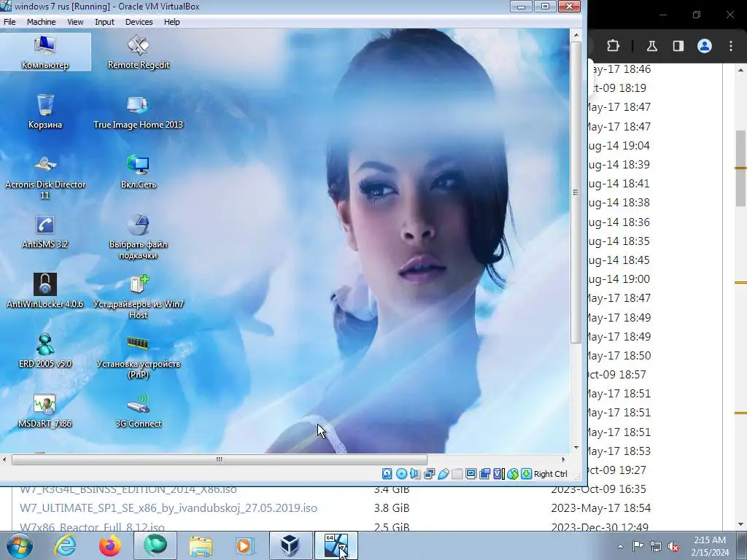Open the W7_ULTIMATE_SP1_SE_x86_by_ivandubskoj_27.05.2019.iso link
Image resolution: width=747 pixels, height=560 pixels.
point(169,508)
